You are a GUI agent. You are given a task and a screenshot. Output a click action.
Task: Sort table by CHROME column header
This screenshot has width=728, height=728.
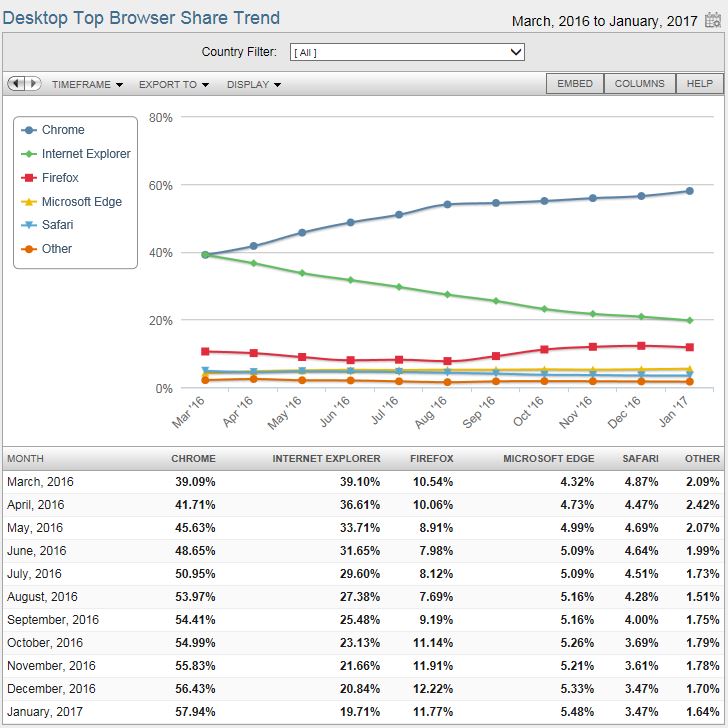[193, 459]
